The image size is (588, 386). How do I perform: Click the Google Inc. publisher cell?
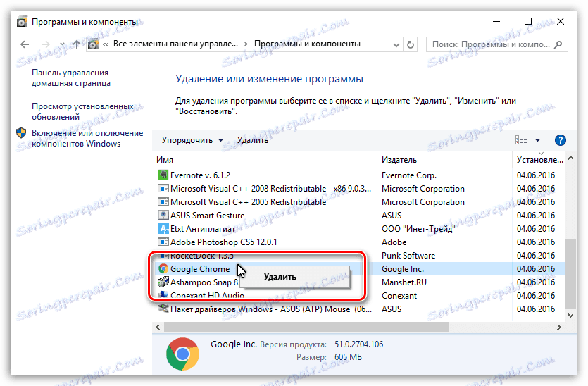(402, 269)
